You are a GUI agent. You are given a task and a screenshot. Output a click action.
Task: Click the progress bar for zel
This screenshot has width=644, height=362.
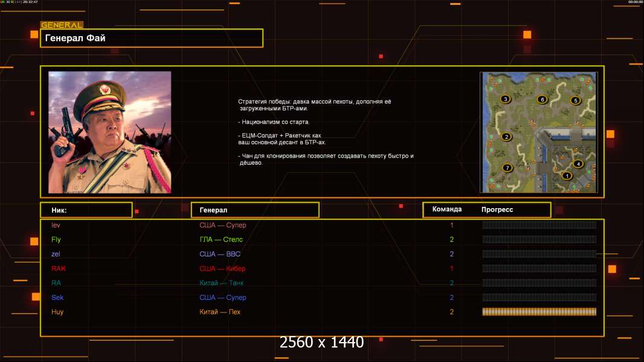[539, 254]
